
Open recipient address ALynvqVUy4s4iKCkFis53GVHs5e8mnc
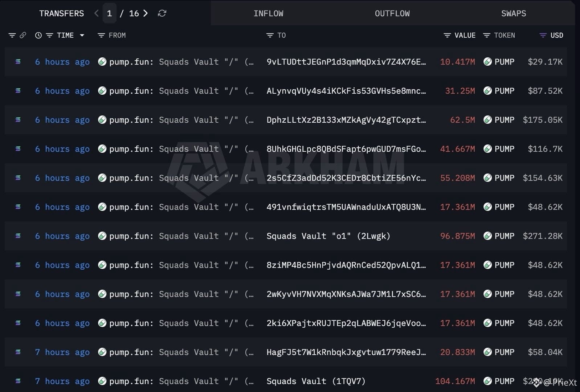click(346, 91)
